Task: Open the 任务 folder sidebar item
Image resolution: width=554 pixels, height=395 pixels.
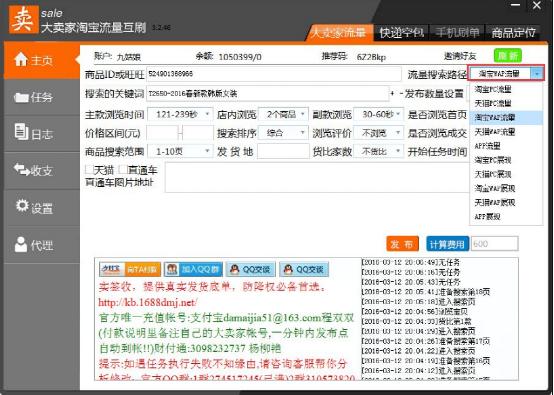Action: [x=42, y=97]
